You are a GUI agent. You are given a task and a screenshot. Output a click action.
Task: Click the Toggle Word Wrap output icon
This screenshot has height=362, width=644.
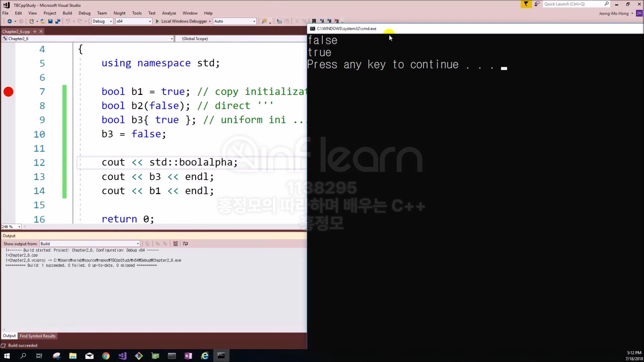click(185, 244)
